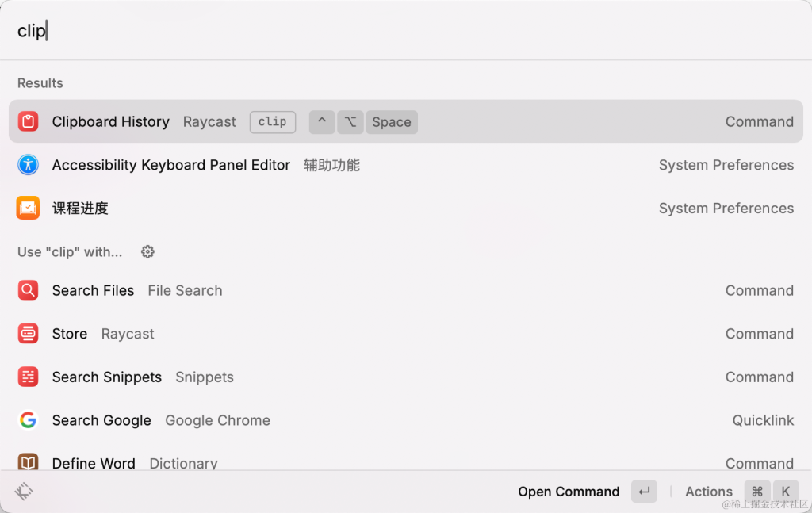
Task: Click the Space hotkey badge
Action: (x=392, y=122)
